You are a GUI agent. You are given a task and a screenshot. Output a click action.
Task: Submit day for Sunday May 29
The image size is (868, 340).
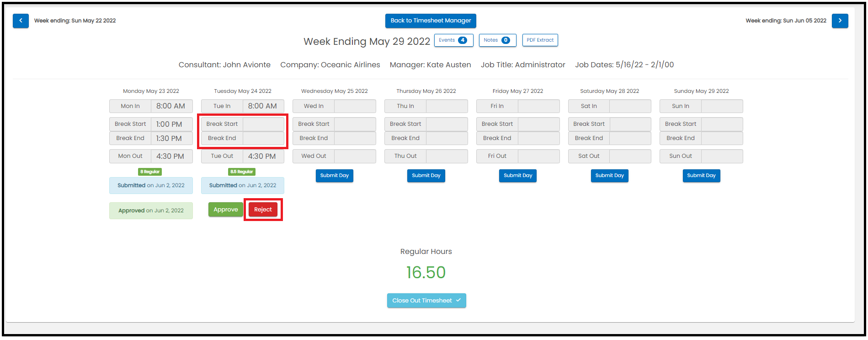coord(702,176)
